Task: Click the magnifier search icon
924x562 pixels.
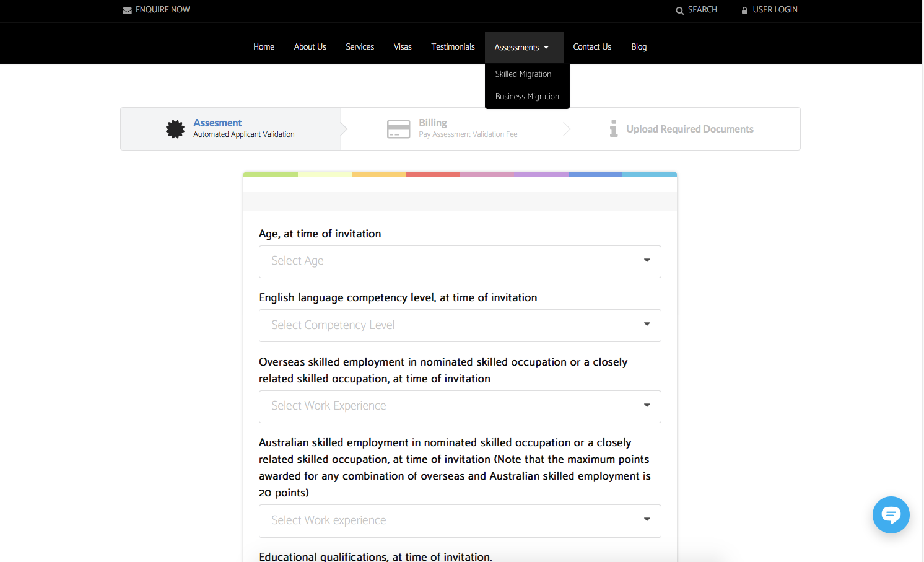Action: (679, 11)
